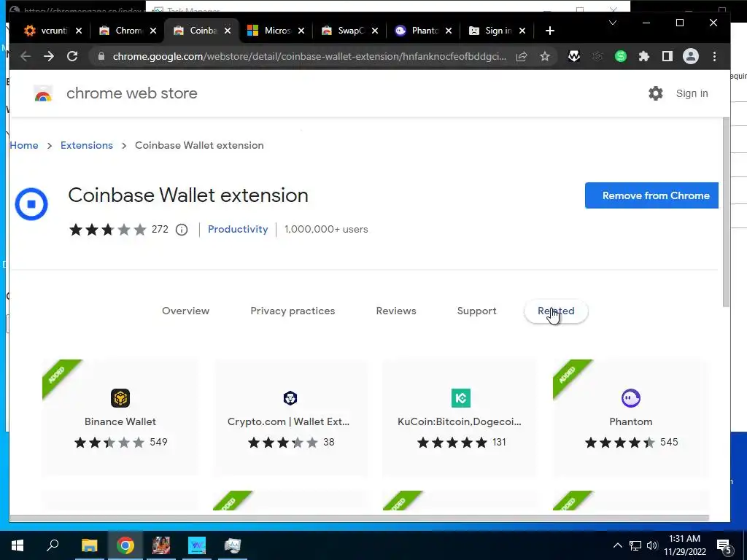This screenshot has height=560, width=747.
Task: Open the Privacy practices tab
Action: coord(293,311)
